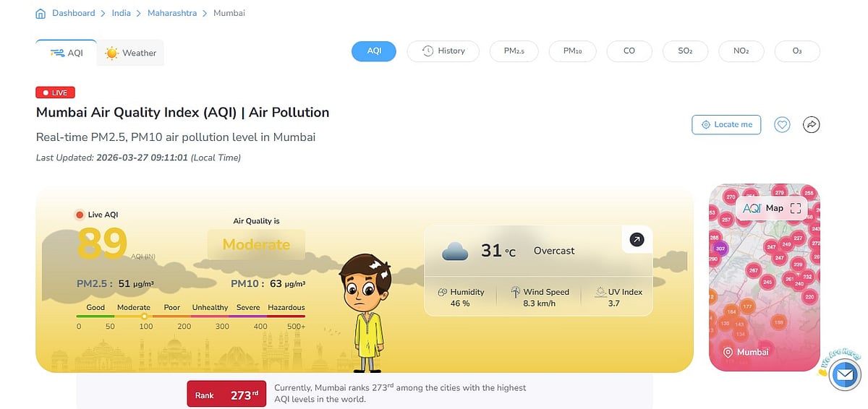The width and height of the screenshot is (868, 409).
Task: Add Mumbai to favorites with heart icon
Action: click(x=782, y=125)
